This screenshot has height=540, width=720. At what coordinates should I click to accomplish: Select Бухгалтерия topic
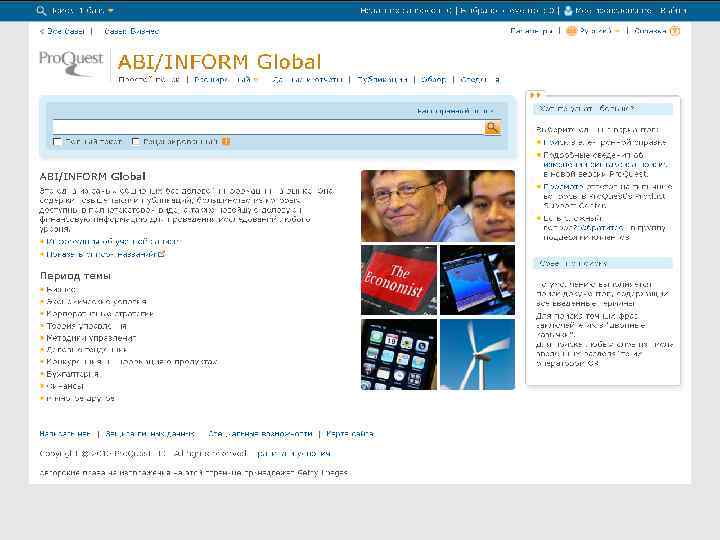[x=72, y=374]
